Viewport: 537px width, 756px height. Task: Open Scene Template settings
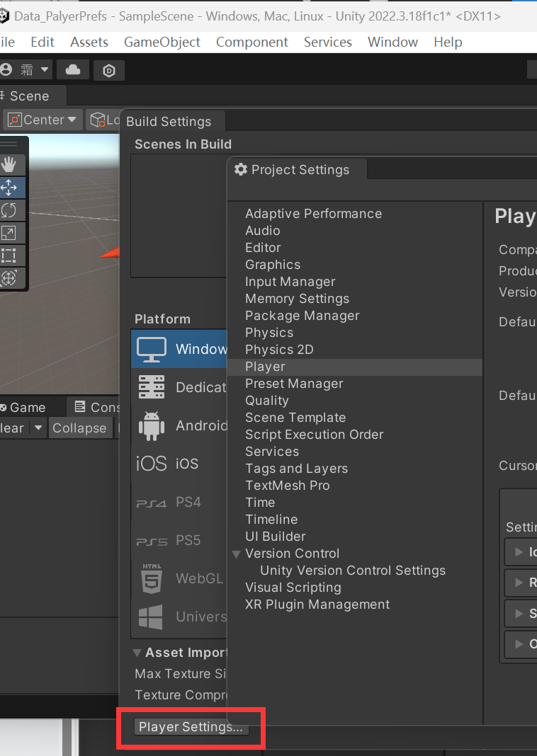[295, 418]
